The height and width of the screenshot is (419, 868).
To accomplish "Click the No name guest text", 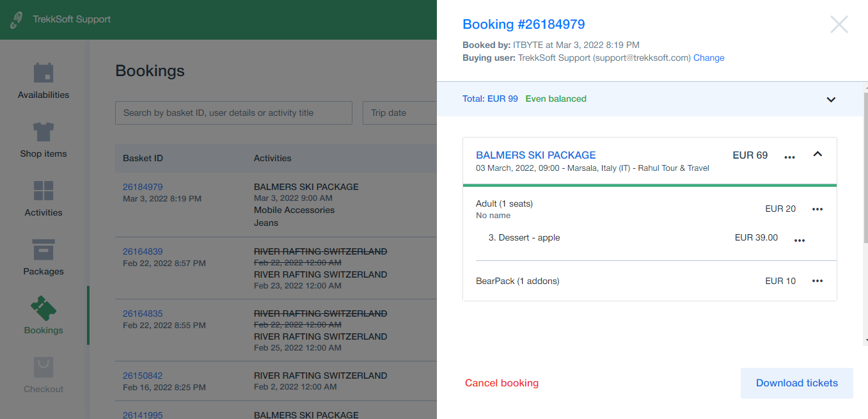I will (x=493, y=216).
